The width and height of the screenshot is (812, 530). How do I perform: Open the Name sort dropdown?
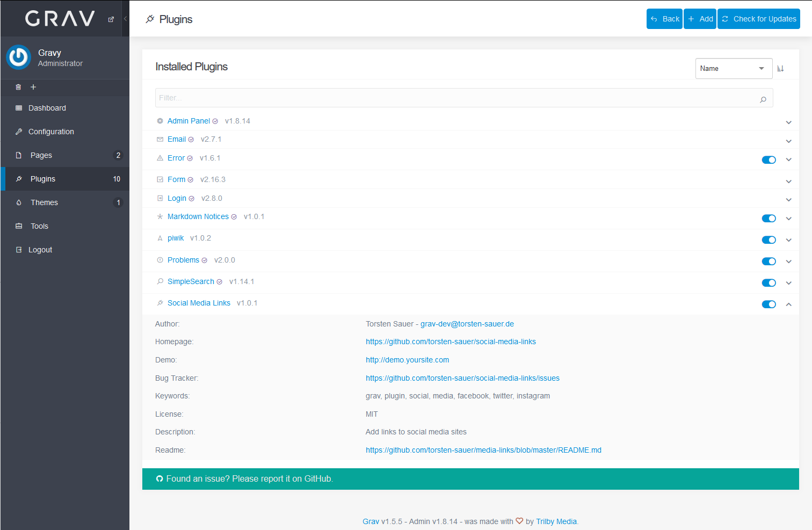pos(734,68)
